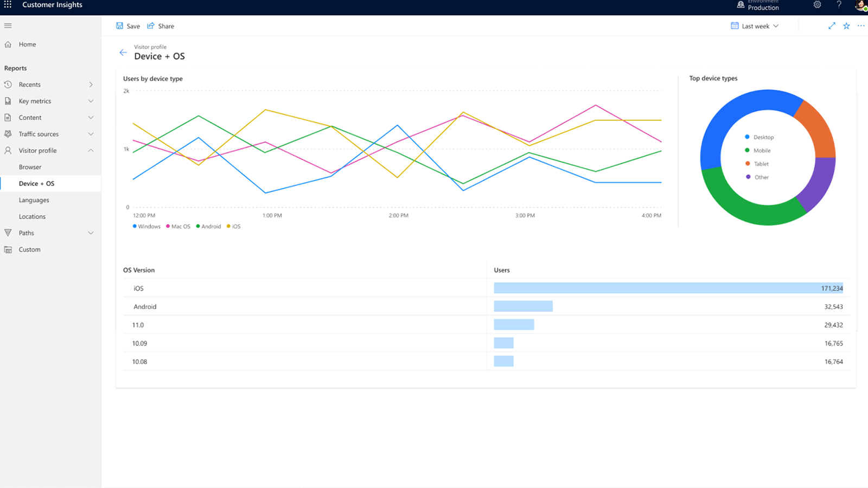Click the Paths funnel icon

point(8,233)
